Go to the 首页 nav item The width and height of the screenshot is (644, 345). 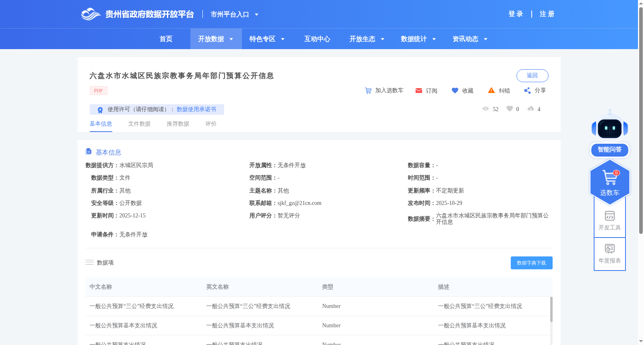point(166,39)
